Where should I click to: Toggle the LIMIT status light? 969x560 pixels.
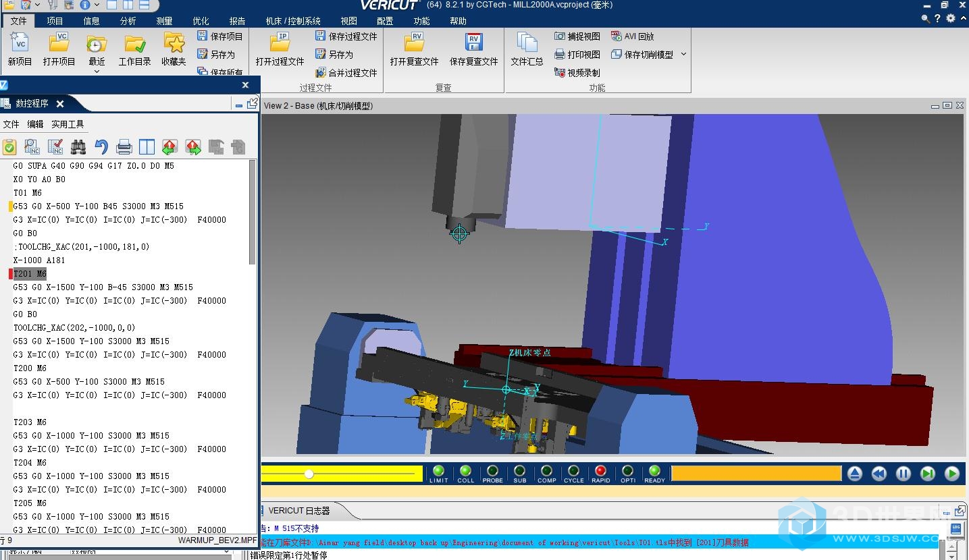[439, 471]
